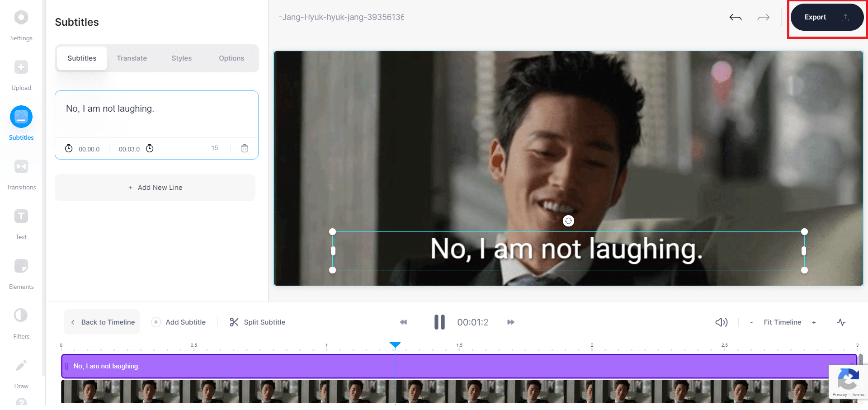Open the Upload media panel
868x410 pixels.
[21, 67]
